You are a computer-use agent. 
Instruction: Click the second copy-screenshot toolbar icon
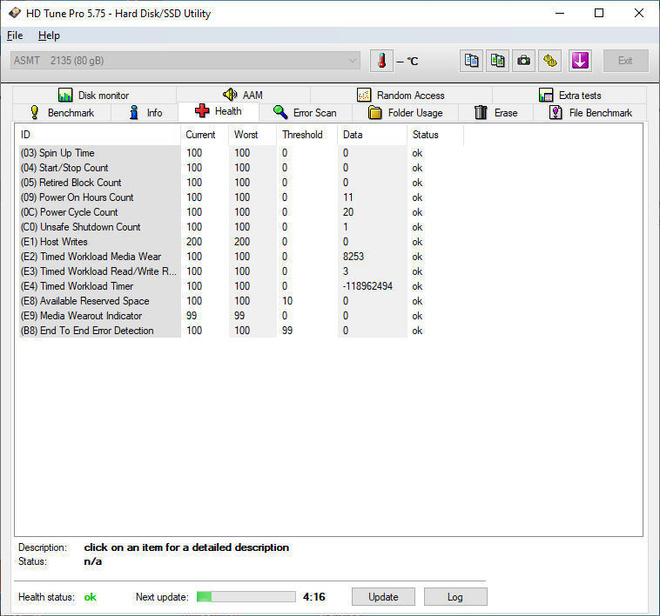[x=497, y=61]
